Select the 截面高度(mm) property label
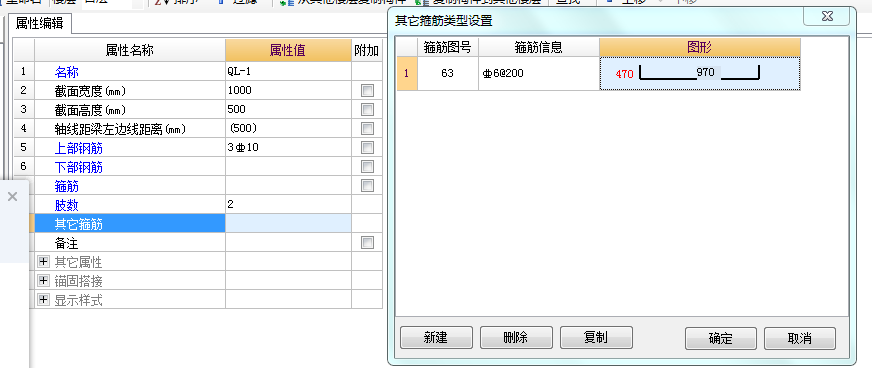 click(91, 110)
